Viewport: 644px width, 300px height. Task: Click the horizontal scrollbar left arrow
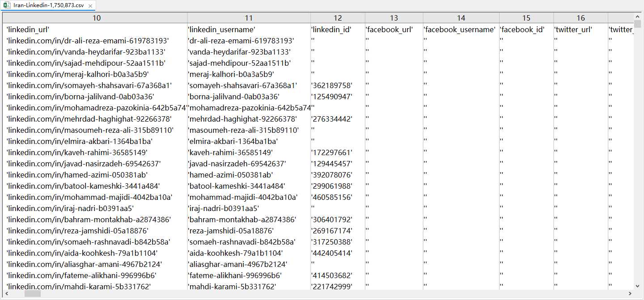(6, 294)
